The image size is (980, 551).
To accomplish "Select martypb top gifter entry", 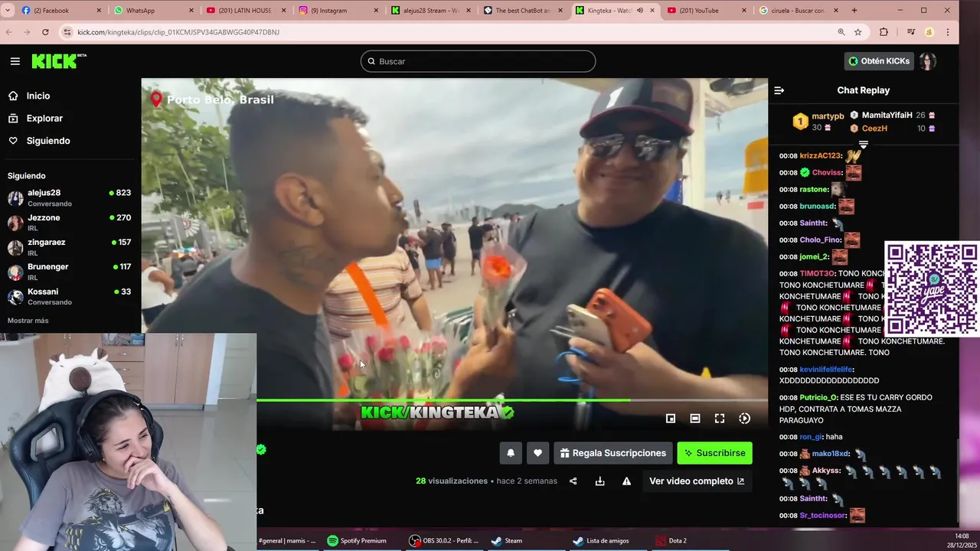I will click(818, 122).
